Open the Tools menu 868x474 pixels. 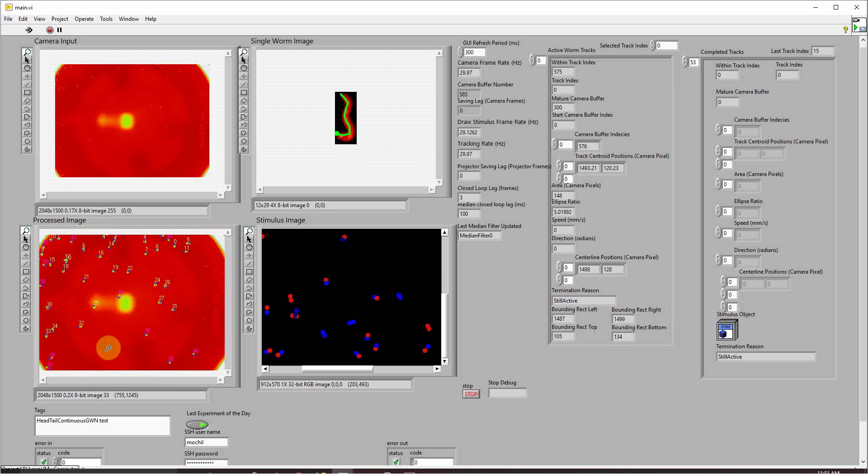click(x=106, y=19)
